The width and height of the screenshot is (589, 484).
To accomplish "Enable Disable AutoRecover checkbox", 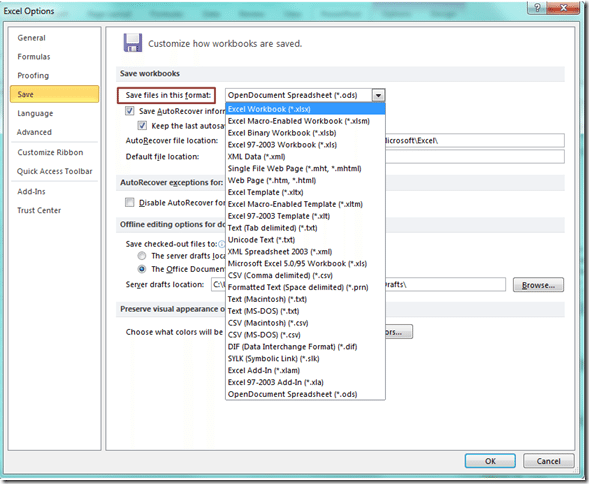I will pos(130,203).
